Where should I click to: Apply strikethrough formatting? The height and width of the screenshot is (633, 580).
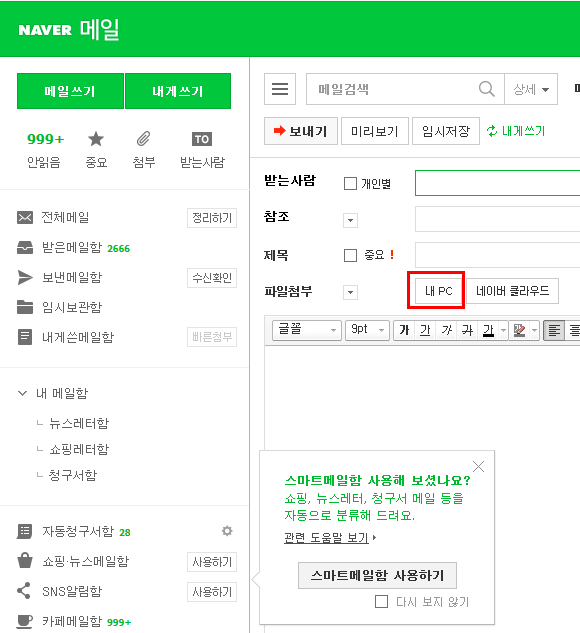pyautogui.click(x=467, y=331)
